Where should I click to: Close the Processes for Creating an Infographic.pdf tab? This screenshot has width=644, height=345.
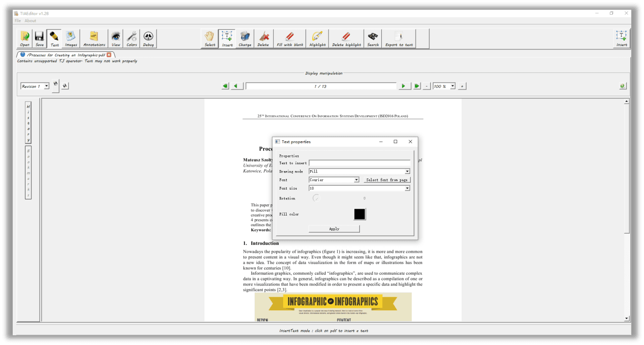(x=109, y=55)
